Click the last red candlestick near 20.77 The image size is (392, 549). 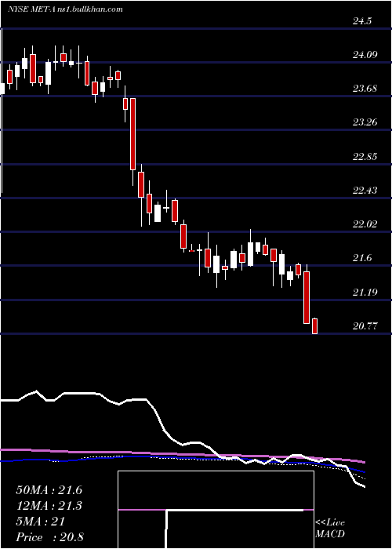click(x=314, y=326)
